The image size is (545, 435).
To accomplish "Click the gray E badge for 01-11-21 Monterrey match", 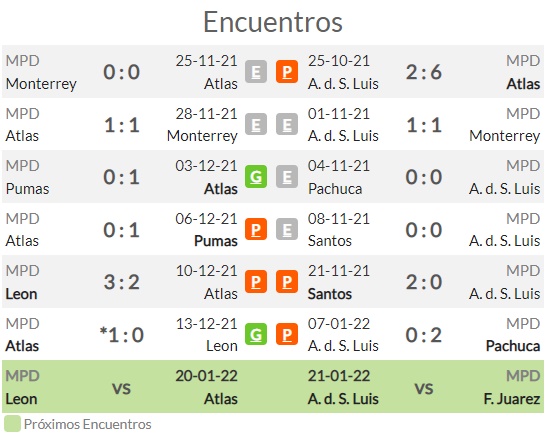I will point(287,124).
